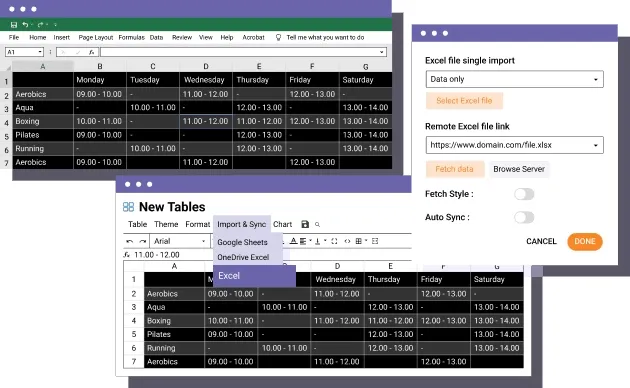Viewport: 630px width, 388px height.
Task: Click CANCEL in the import dialog
Action: point(541,241)
